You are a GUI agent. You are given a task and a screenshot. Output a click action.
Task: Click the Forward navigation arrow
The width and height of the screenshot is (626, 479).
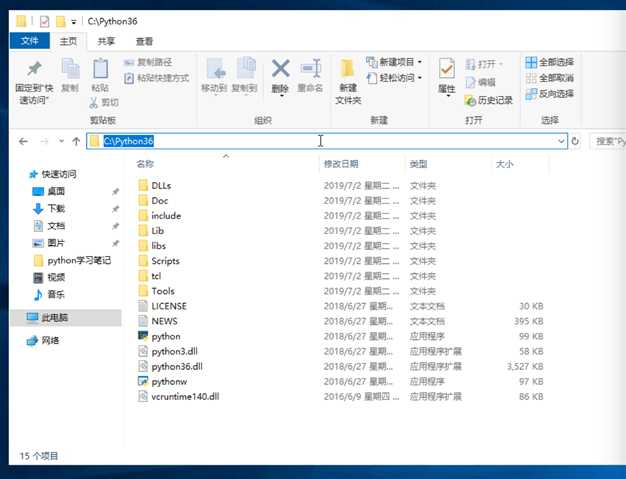pyautogui.click(x=44, y=141)
